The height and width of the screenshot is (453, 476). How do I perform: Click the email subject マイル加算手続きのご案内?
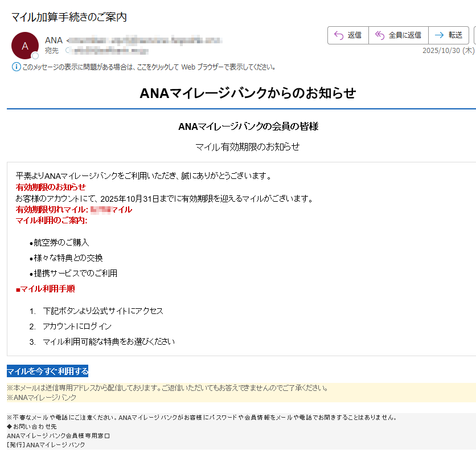pos(69,17)
